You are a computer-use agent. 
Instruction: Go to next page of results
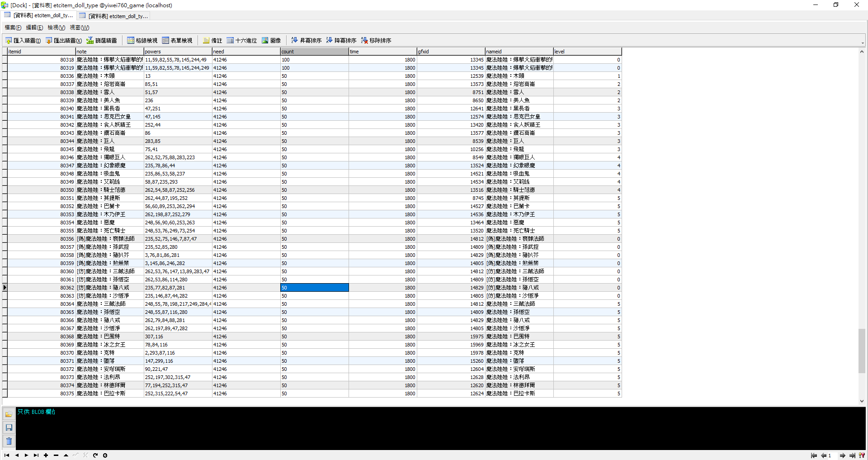point(842,455)
